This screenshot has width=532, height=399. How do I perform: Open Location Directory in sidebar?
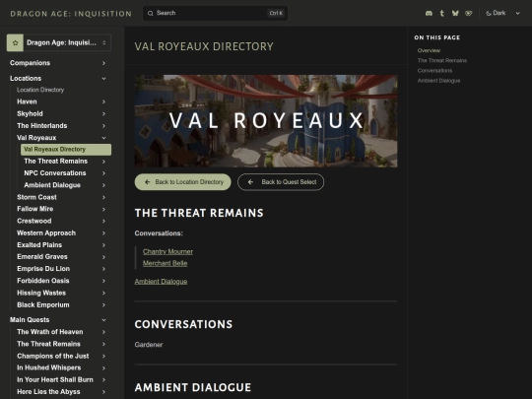(x=40, y=90)
